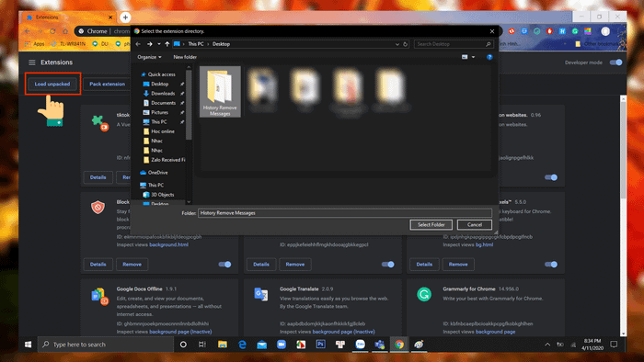Screen dimensions: 644x362
Task: Select Pictures in navigation pane
Action: [159, 112]
